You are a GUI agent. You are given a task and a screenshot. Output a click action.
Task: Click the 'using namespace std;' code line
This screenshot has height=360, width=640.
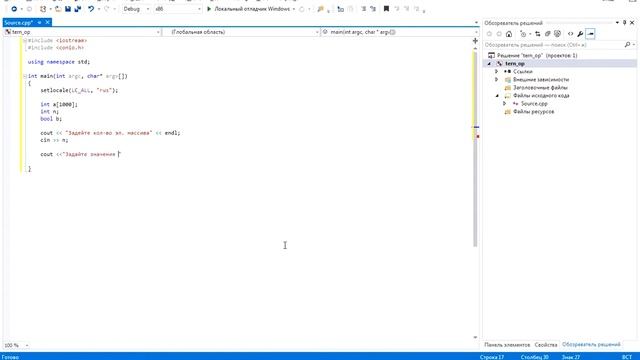click(59, 62)
